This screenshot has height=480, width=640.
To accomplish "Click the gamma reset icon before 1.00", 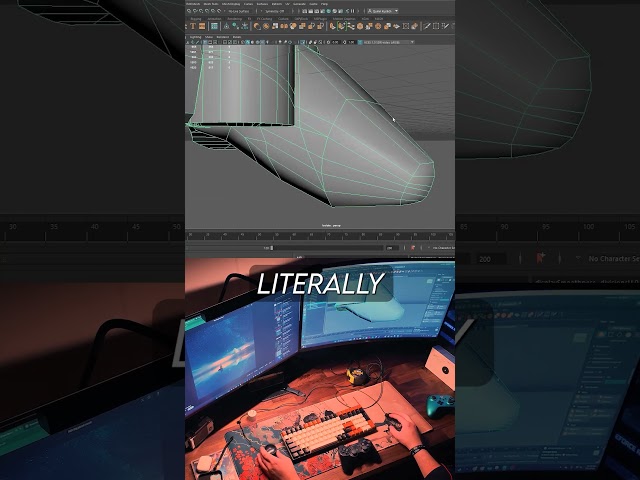I will 344,42.
